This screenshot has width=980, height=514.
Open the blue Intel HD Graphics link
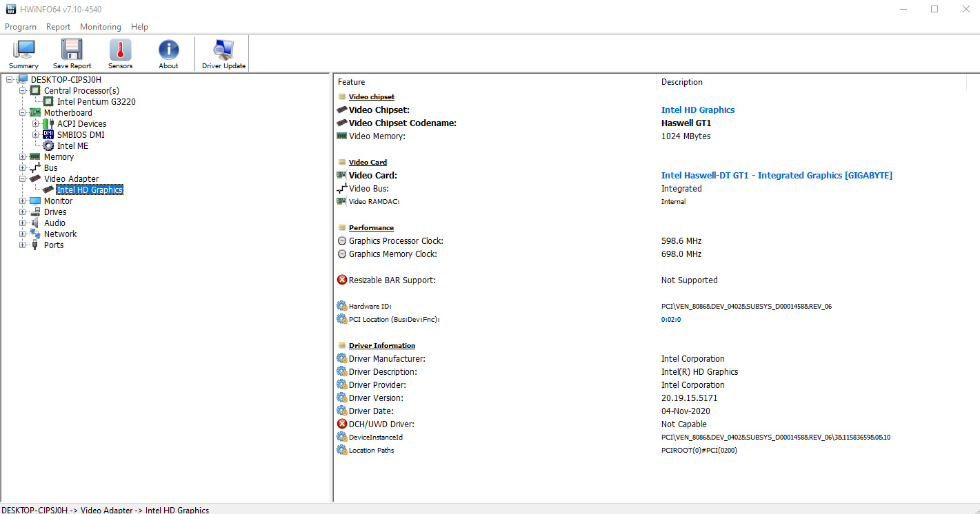tap(698, 110)
